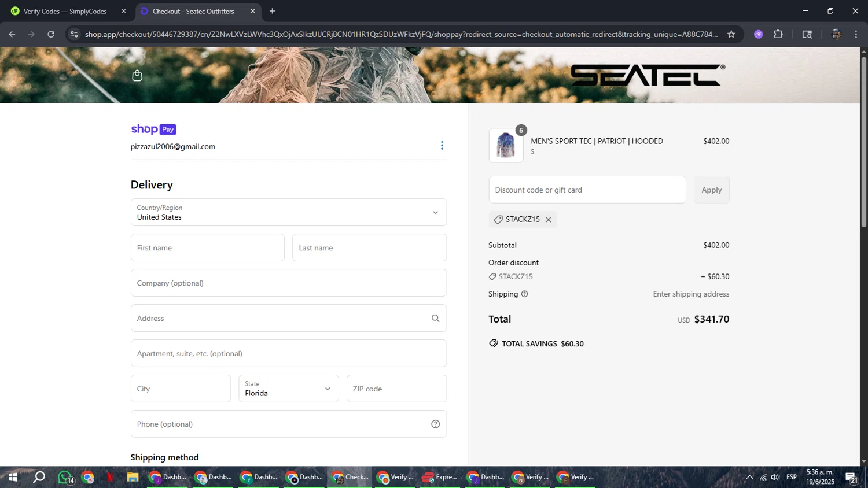View site information icon in address bar
Screen dimensions: 868x488
coord(74,34)
